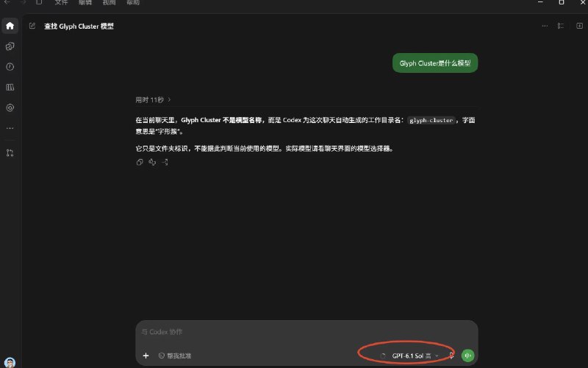Copy the assistant reply
Viewport: 588px width, 368px height.
(x=140, y=162)
